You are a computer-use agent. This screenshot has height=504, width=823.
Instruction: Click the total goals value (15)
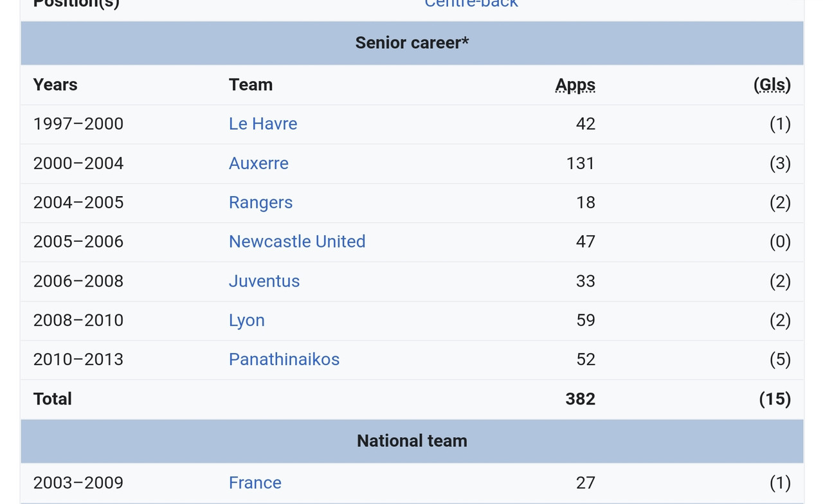(x=774, y=399)
